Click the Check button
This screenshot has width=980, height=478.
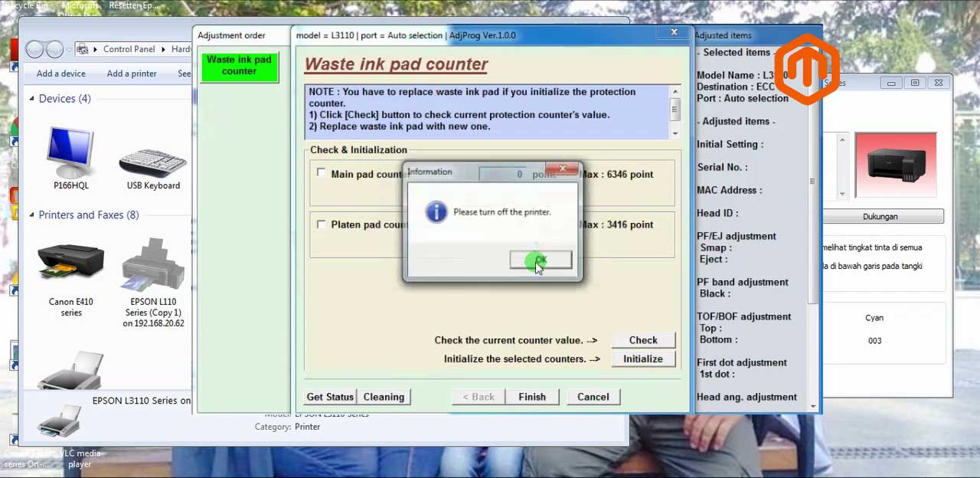643,340
